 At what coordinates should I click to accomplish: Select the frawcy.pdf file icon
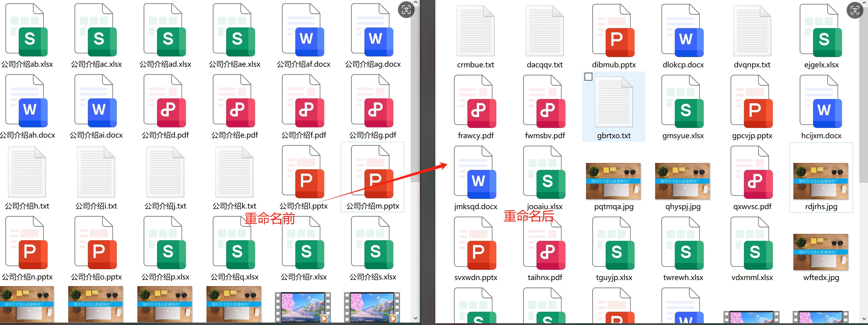(x=476, y=101)
